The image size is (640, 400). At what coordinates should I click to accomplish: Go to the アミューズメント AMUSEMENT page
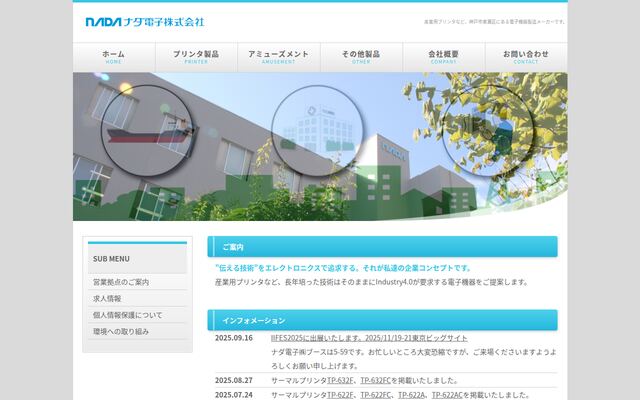point(279,57)
